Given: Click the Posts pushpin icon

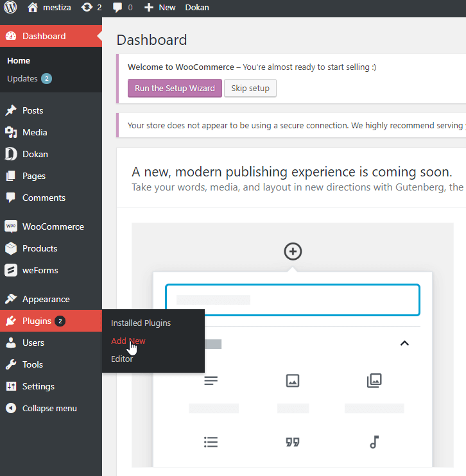Looking at the screenshot, I should tap(11, 110).
